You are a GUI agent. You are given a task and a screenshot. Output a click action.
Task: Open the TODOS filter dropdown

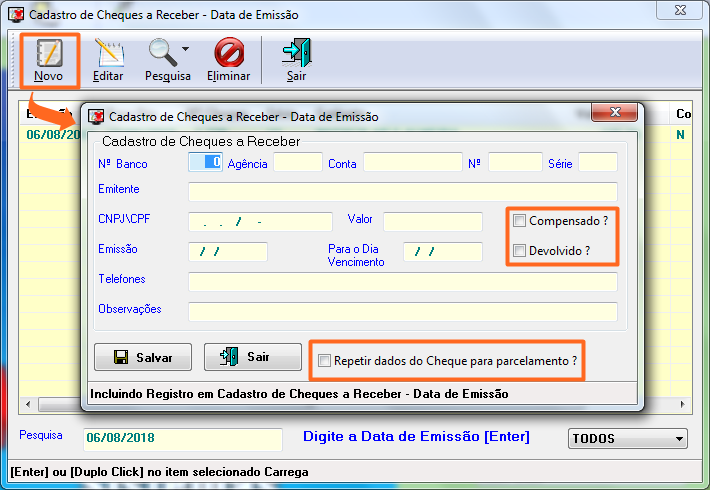628,438
